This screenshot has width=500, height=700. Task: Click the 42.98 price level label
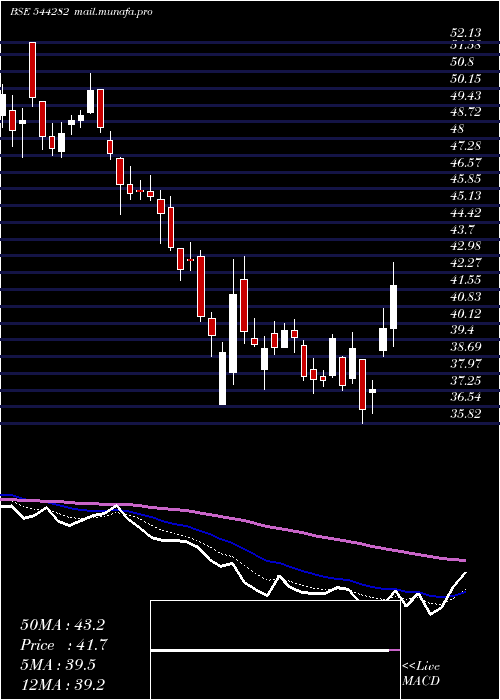pyautogui.click(x=466, y=246)
